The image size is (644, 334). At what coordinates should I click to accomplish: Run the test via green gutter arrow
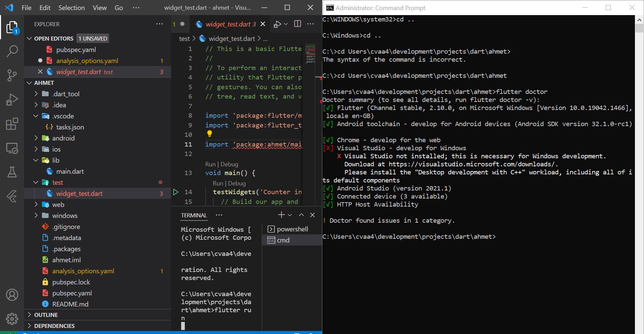[x=175, y=192]
